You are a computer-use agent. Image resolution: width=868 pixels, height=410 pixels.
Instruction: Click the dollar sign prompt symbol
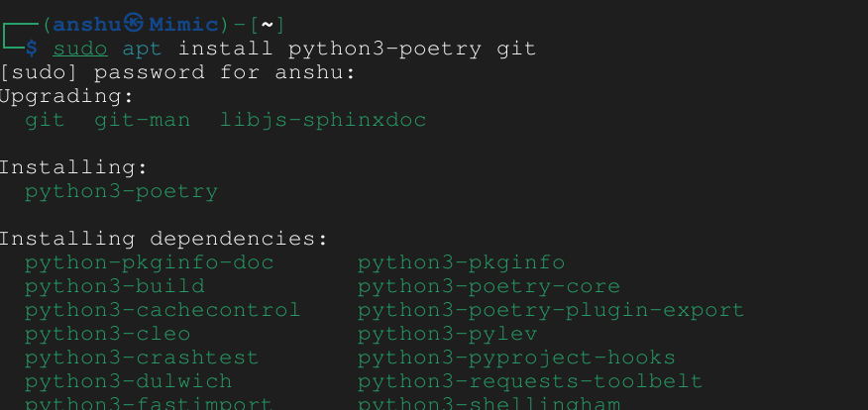click(32, 49)
